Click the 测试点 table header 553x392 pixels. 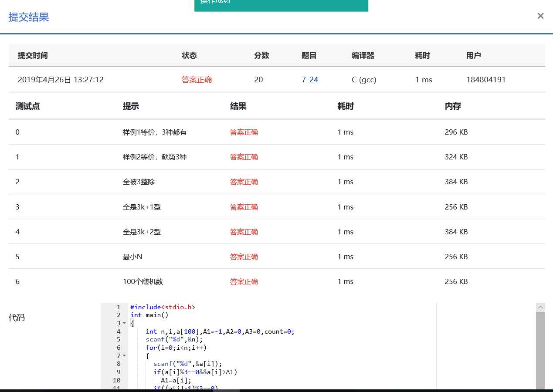click(27, 106)
